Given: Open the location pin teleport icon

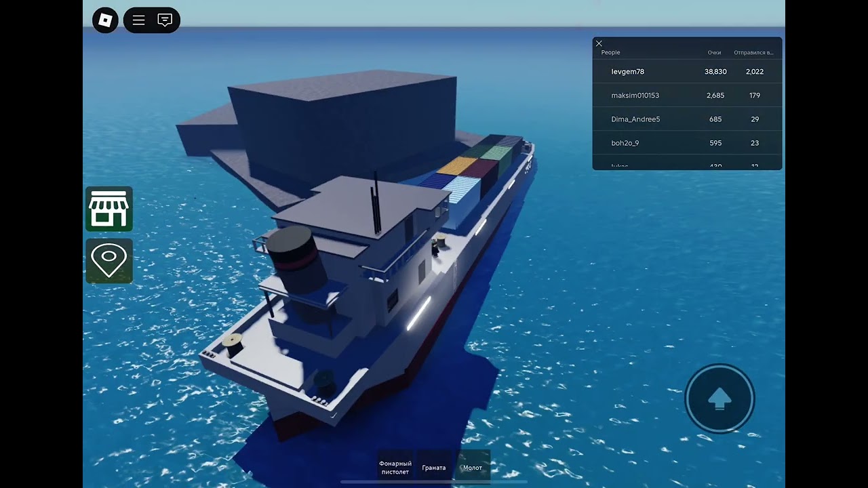Looking at the screenshot, I should tap(109, 261).
